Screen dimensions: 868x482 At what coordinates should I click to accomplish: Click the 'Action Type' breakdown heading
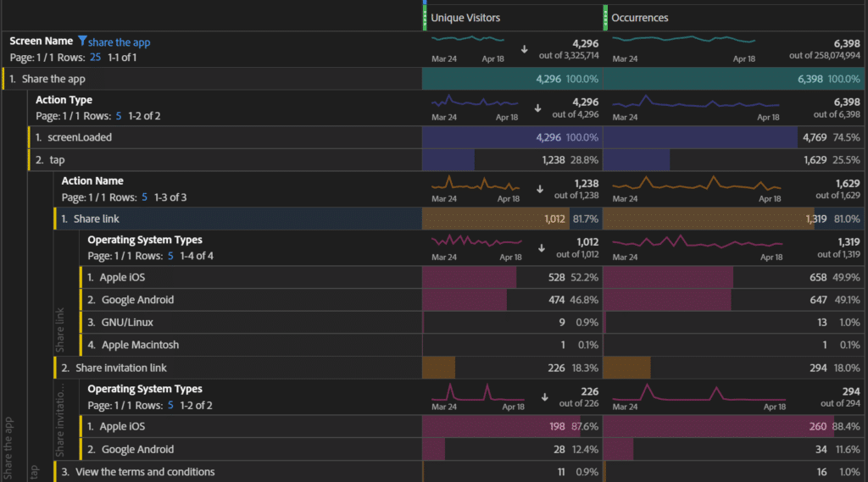64,100
